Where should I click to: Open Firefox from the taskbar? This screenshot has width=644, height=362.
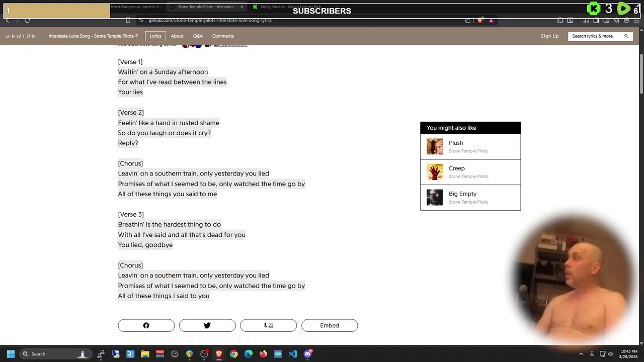point(263,354)
